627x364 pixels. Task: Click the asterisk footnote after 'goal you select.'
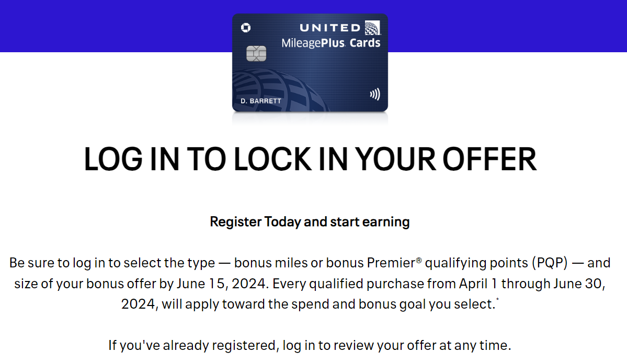coord(497,299)
